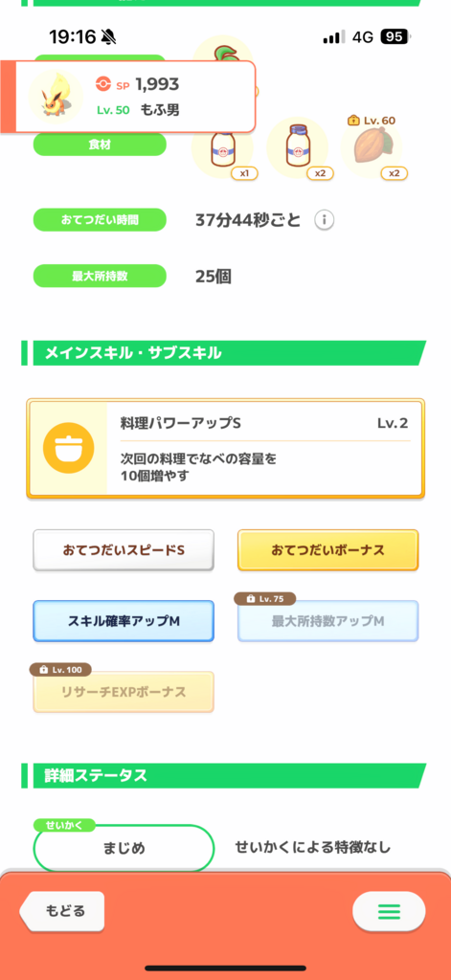
Task: Open 料理パワーアップS main skill card
Action: (225, 450)
